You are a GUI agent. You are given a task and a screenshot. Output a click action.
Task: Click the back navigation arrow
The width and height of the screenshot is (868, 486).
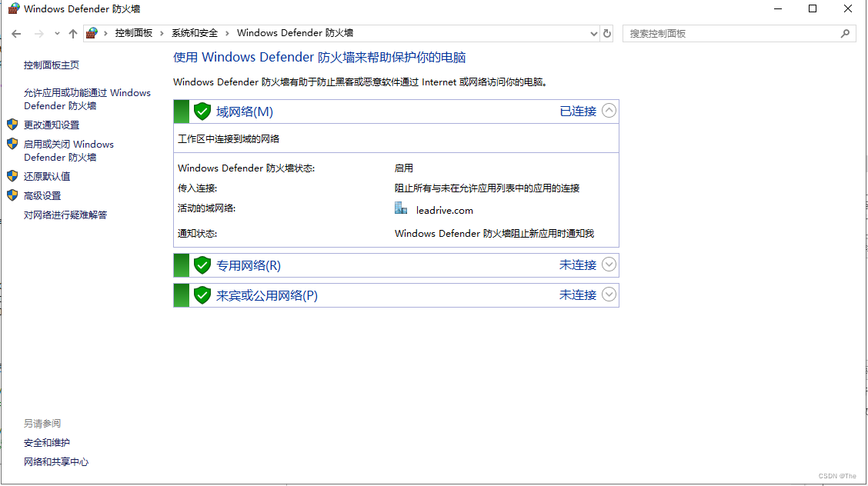pos(16,34)
